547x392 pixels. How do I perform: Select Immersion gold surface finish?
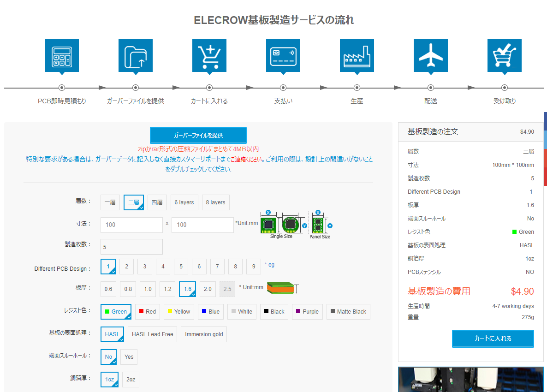(x=204, y=334)
